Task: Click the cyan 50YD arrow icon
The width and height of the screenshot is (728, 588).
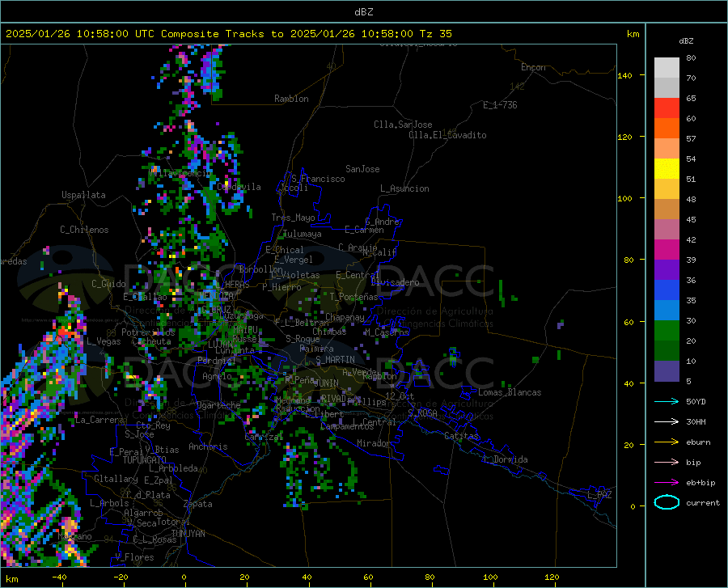Action: pyautogui.click(x=667, y=401)
